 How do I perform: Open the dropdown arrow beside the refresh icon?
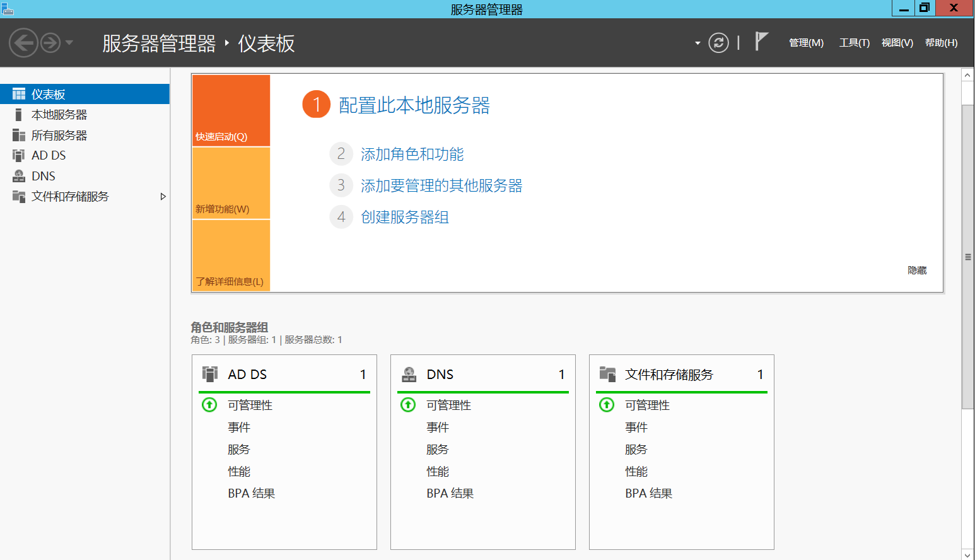(698, 44)
